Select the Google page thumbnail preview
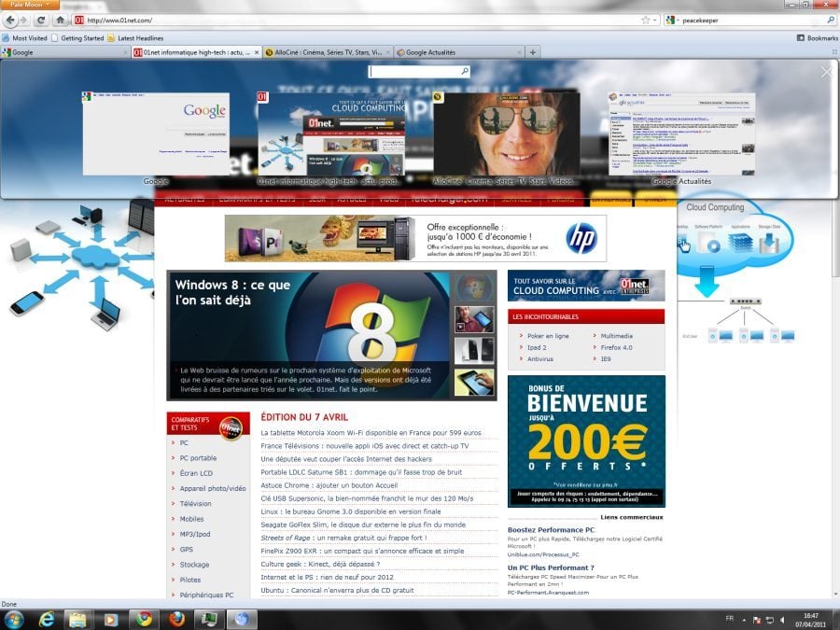This screenshot has height=630, width=840. (x=156, y=133)
